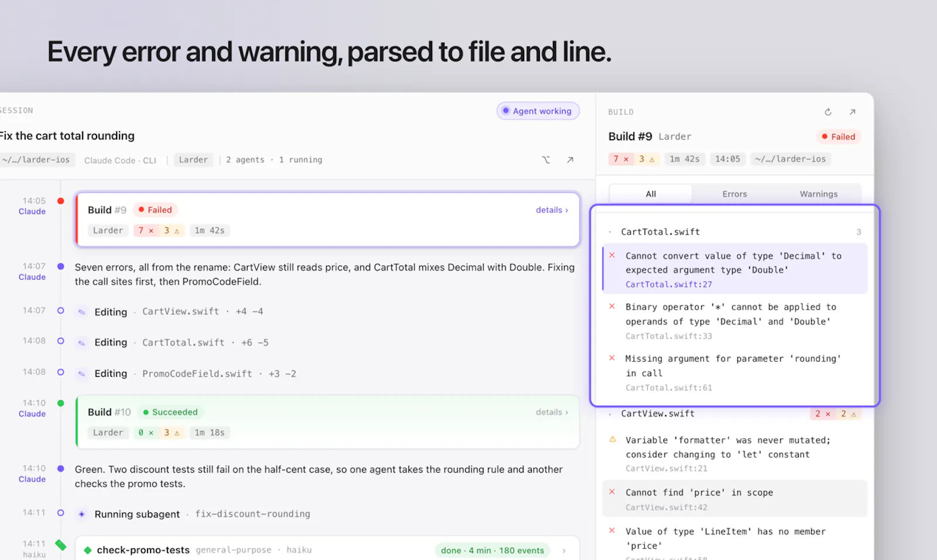Click the error icon beside 'Cannot find price'
This screenshot has width=937, height=560.
pos(612,492)
